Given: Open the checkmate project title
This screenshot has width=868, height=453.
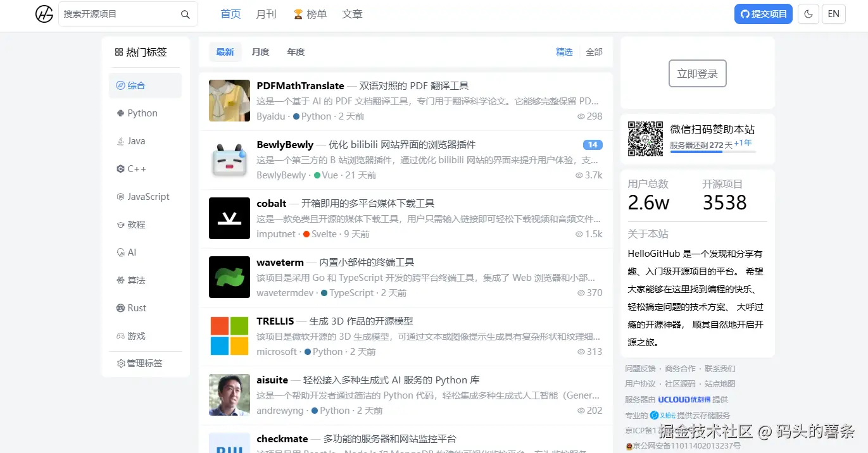Looking at the screenshot, I should click(282, 439).
